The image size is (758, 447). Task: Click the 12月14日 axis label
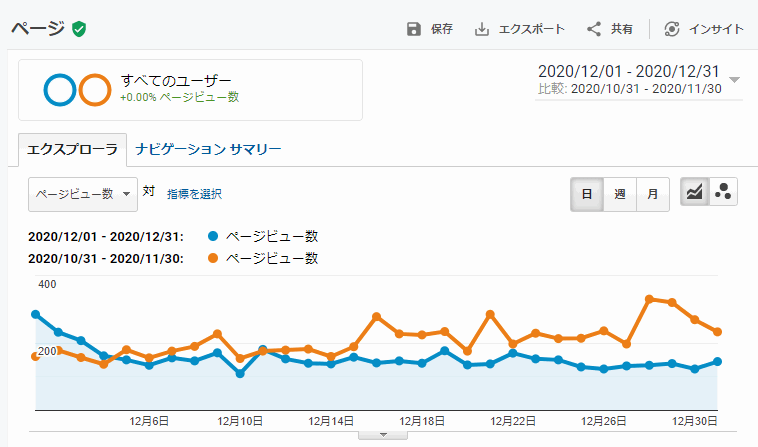[331, 421]
